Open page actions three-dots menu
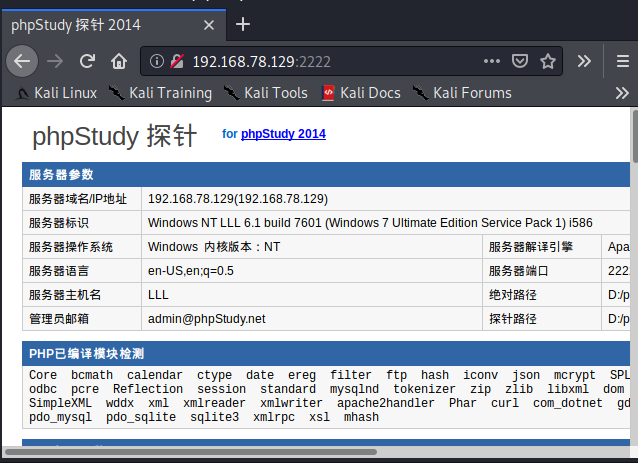638x463 pixels. [x=492, y=61]
